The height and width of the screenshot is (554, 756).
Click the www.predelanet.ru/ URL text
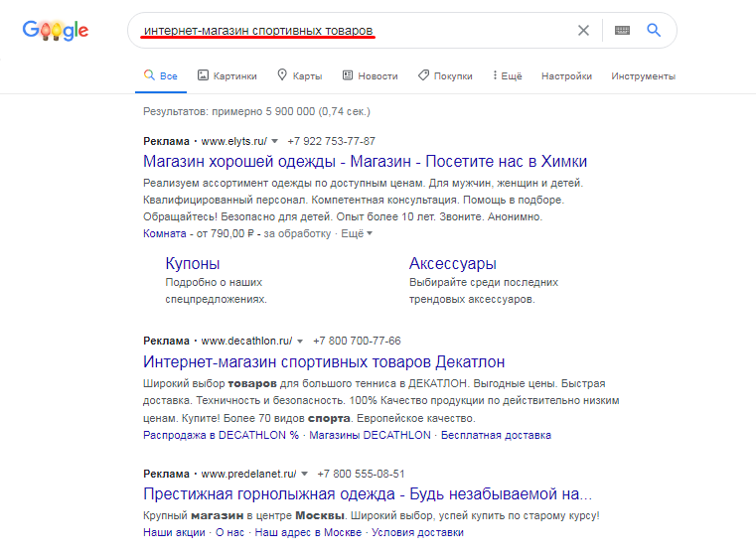pyautogui.click(x=248, y=474)
